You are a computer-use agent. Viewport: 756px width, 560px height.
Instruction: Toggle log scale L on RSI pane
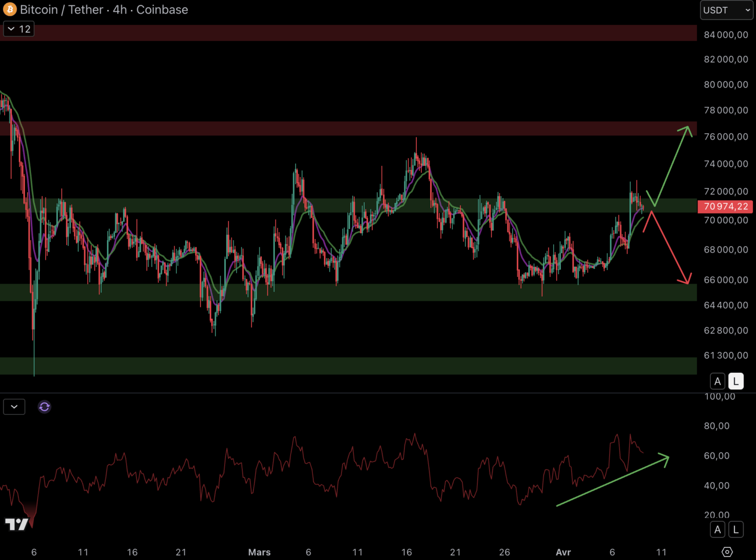pos(735,529)
